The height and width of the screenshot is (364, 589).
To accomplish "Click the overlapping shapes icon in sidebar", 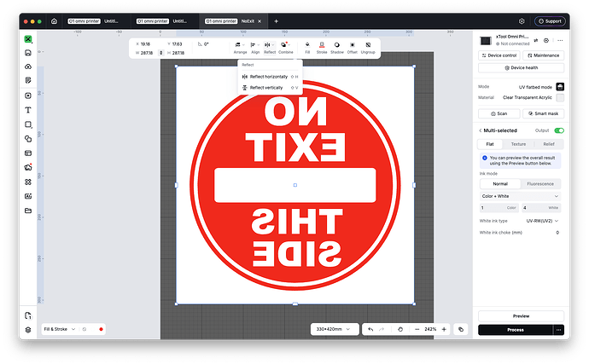I will point(28,139).
